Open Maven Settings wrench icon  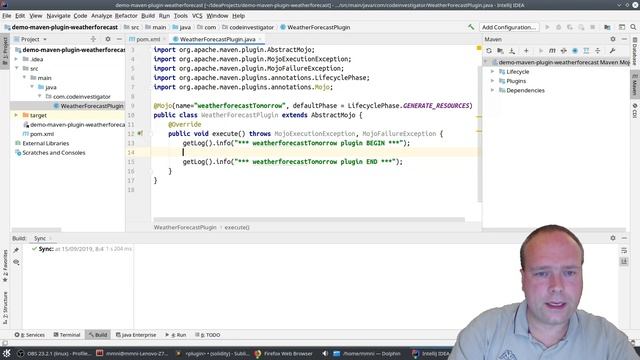tap(612, 51)
